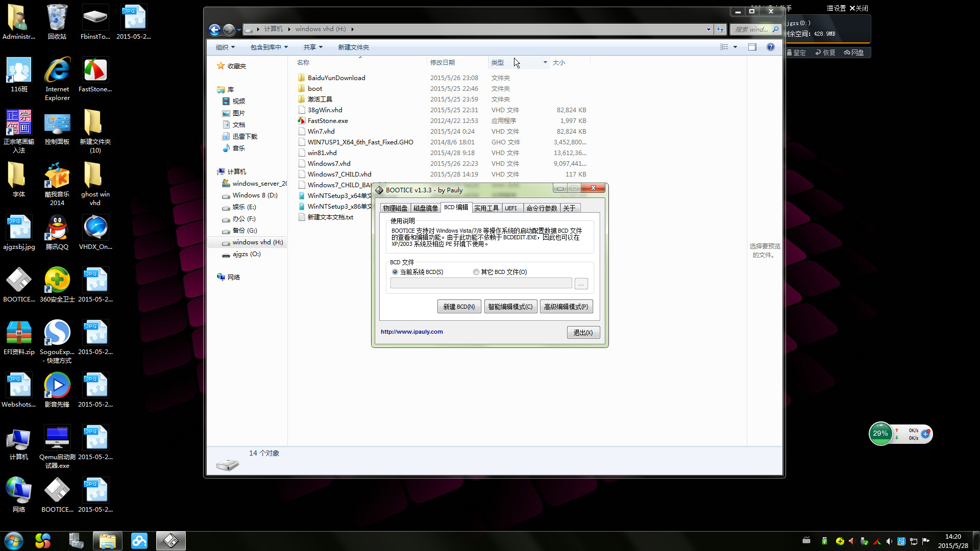Click the BCD file path field

481,284
